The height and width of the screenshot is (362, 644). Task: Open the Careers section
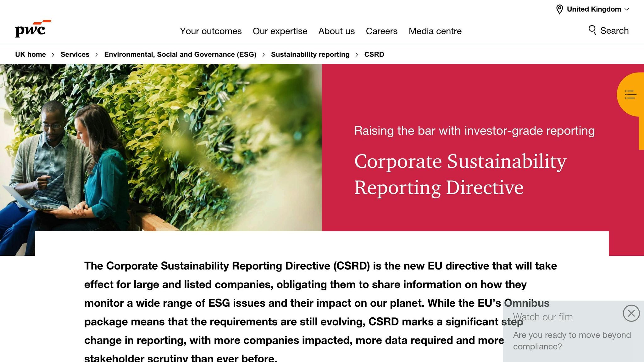click(381, 31)
